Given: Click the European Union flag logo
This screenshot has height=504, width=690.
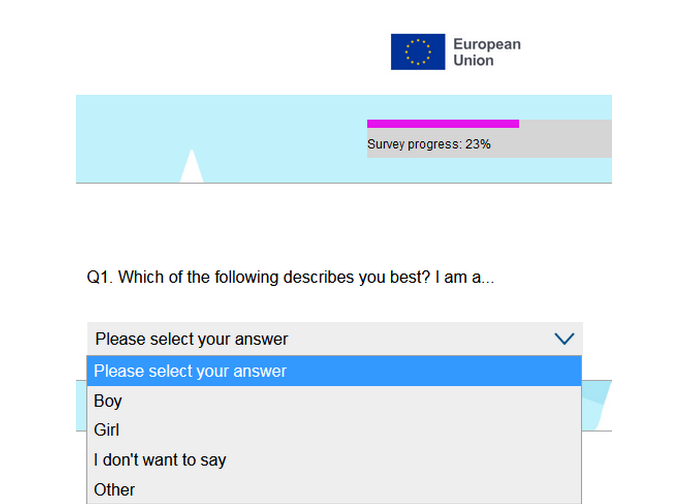Looking at the screenshot, I should pos(417,52).
